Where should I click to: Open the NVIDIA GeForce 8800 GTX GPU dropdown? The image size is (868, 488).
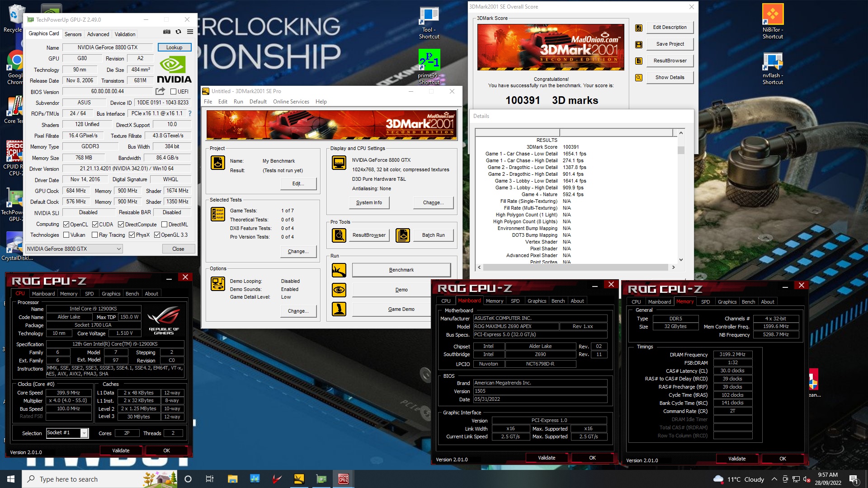(74, 249)
